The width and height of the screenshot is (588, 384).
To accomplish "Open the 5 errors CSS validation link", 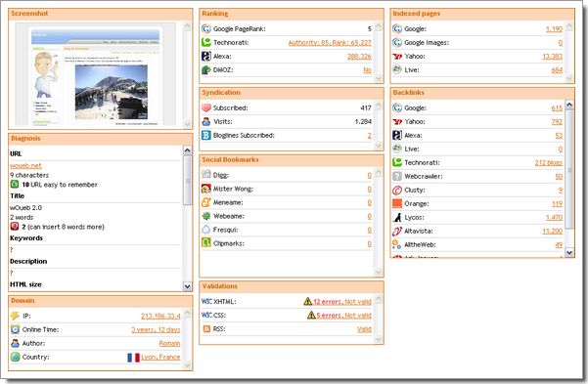I will tap(343, 316).
